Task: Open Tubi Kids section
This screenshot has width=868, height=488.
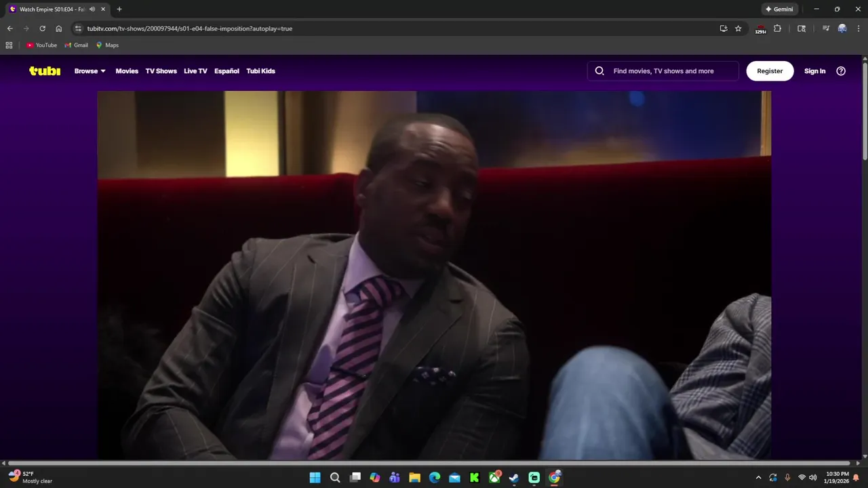Action: click(x=260, y=70)
